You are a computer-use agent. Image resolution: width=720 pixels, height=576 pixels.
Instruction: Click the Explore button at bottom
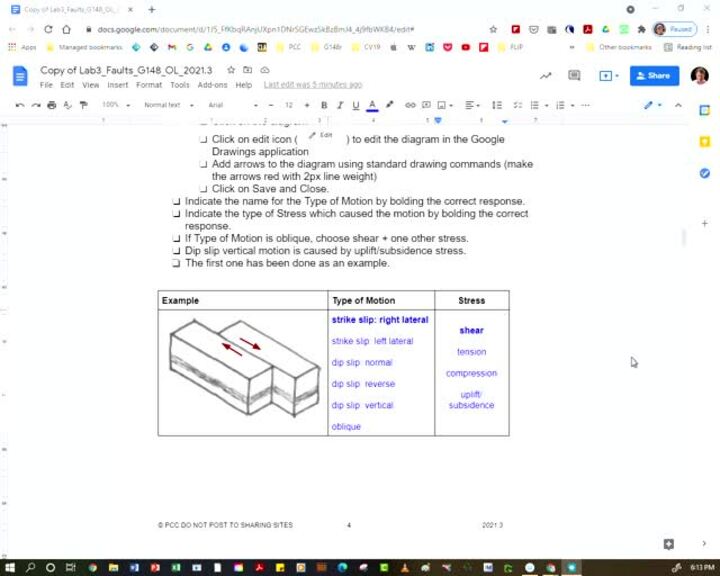(669, 544)
